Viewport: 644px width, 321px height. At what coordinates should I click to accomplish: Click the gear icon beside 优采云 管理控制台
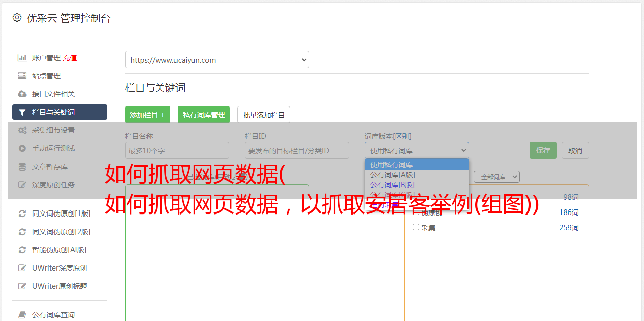[17, 18]
